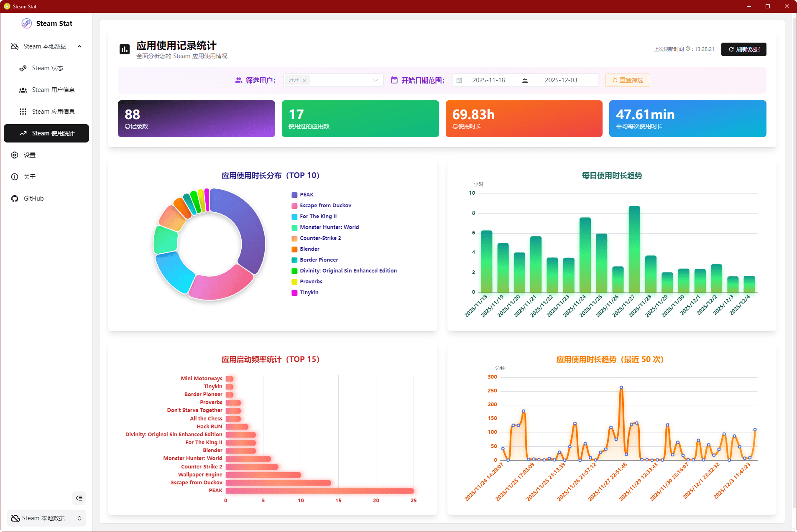Open 设置 using the gear icon
797x532 pixels.
[15, 155]
